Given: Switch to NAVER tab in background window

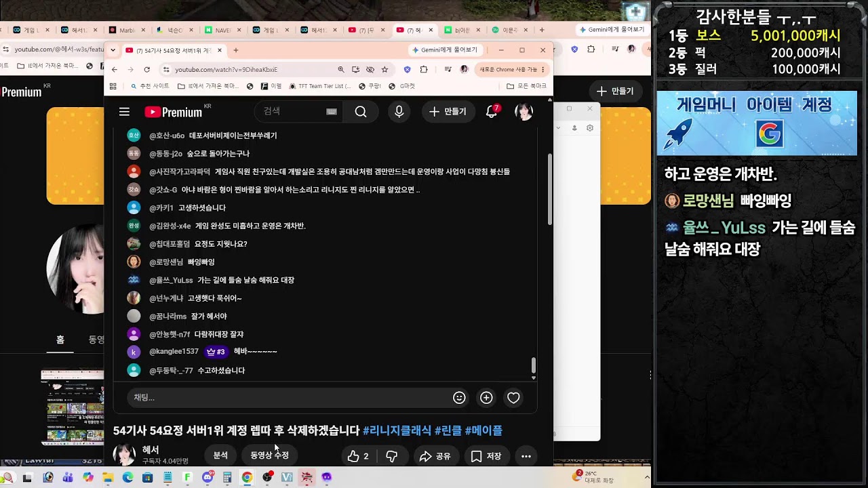Looking at the screenshot, I should [x=222, y=30].
